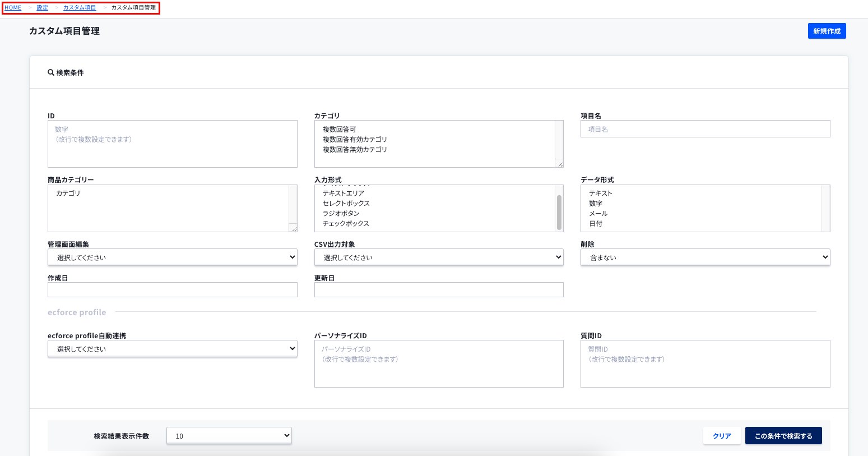
Task: Click the 作成日 date field
Action: point(172,290)
